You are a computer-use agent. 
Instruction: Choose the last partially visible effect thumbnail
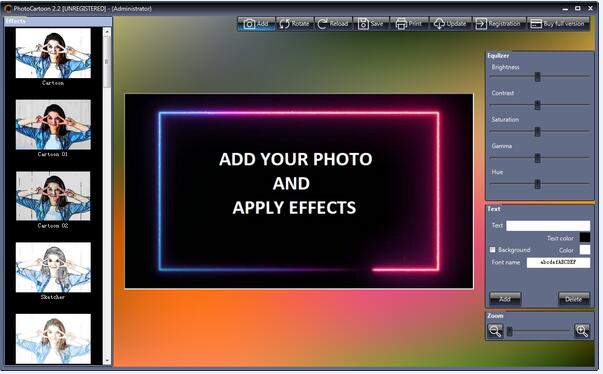(x=53, y=339)
